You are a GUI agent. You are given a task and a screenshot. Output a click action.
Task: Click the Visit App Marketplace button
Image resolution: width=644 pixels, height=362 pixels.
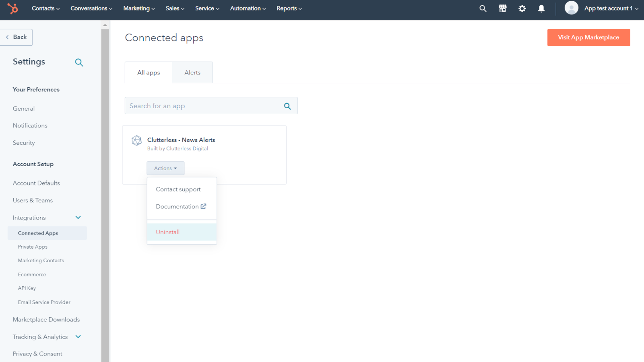[x=588, y=37]
